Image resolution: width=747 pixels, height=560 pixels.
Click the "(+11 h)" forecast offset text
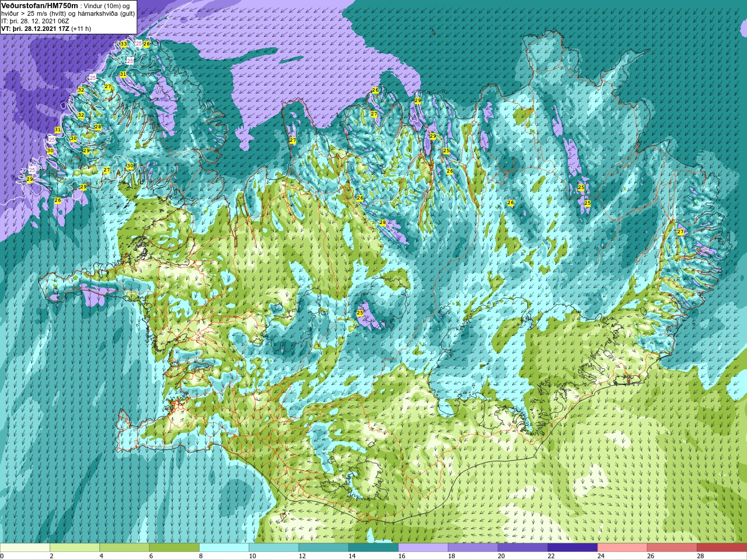click(x=81, y=29)
